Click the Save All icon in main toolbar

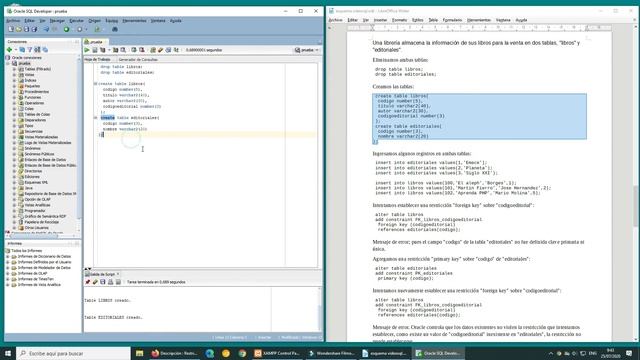[x=34, y=29]
